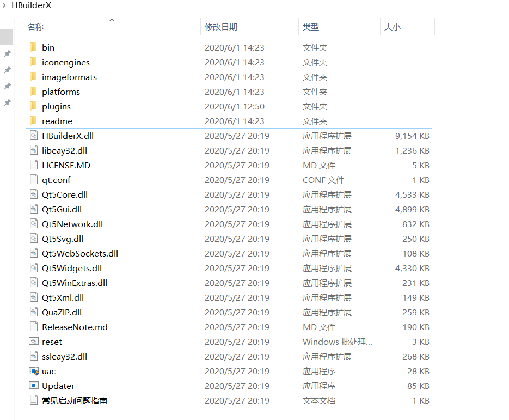Click the Qt5Network.dll file icon
Screen dimensions: 509x420
point(34,224)
